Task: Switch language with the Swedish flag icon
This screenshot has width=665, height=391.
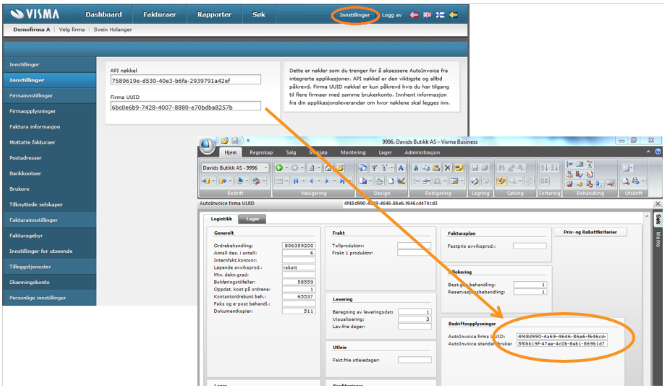Action: 453,15
